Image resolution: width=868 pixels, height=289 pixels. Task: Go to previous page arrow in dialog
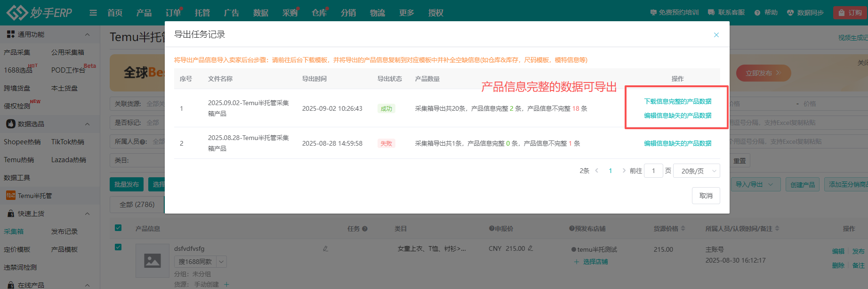(x=597, y=171)
